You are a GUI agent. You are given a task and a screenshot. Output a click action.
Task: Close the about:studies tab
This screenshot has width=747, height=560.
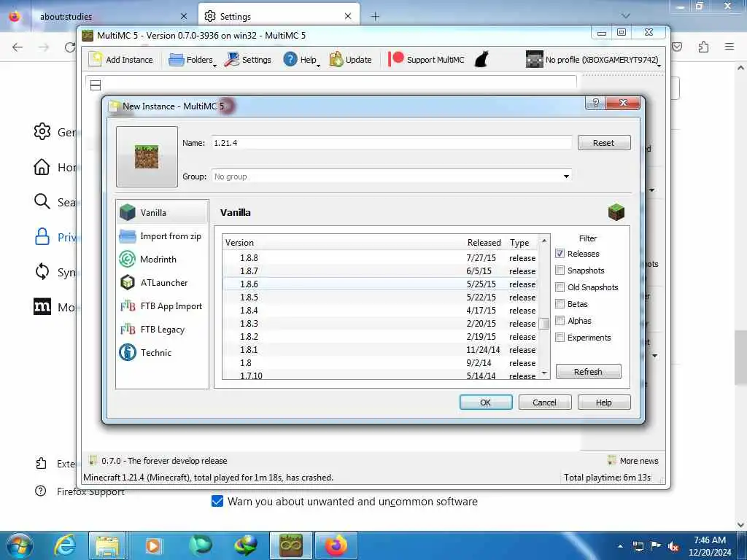184,16
